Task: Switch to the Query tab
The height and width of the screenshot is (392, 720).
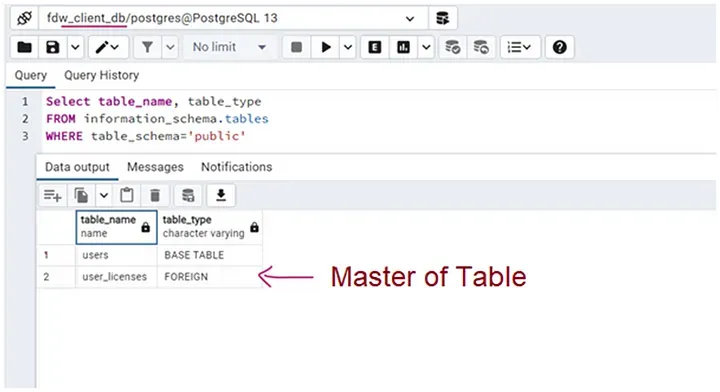Action: click(31, 75)
